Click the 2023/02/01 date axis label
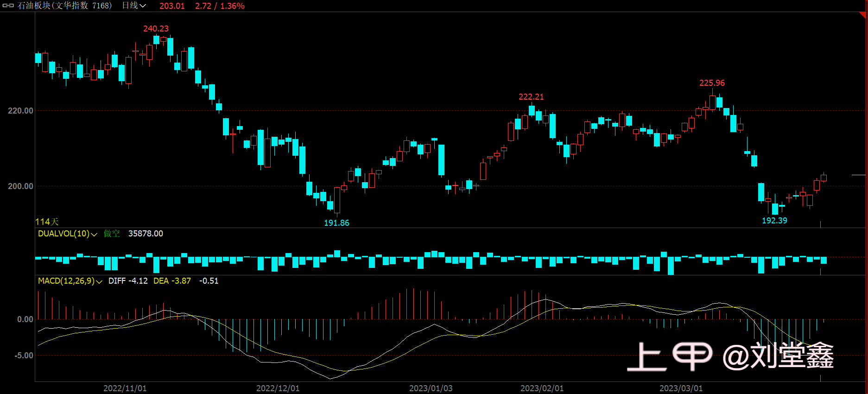Image resolution: width=868 pixels, height=394 pixels. tap(542, 388)
